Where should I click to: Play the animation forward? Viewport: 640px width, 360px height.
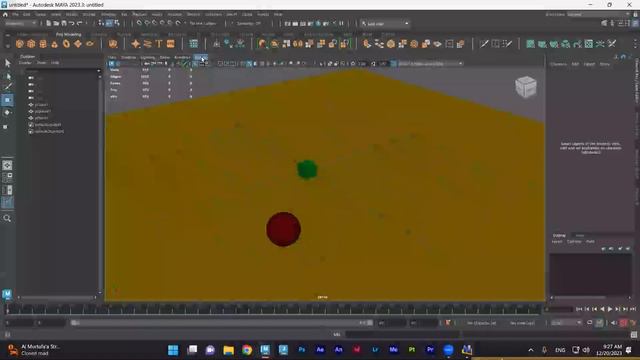click(610, 309)
